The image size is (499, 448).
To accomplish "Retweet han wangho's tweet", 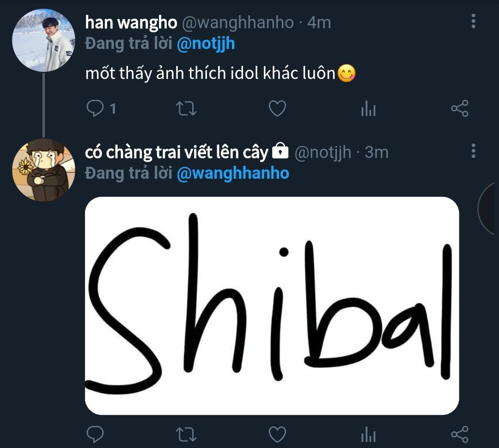I will pos(186,109).
